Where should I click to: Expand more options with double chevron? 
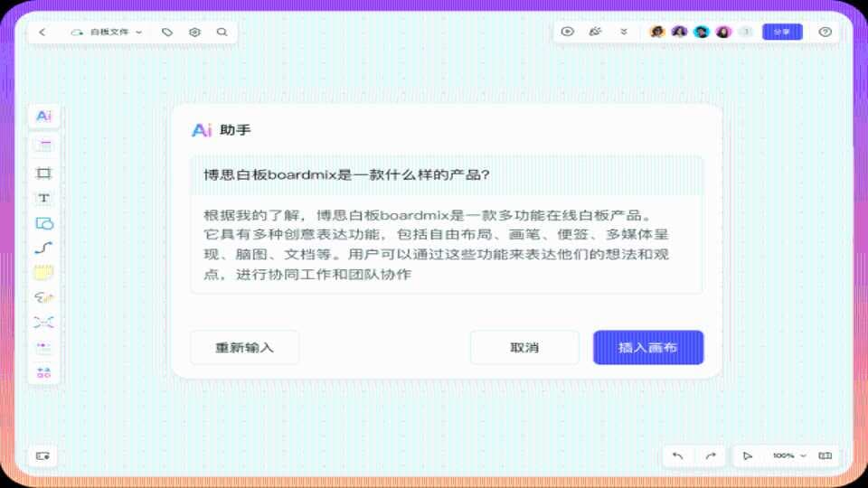(x=624, y=32)
